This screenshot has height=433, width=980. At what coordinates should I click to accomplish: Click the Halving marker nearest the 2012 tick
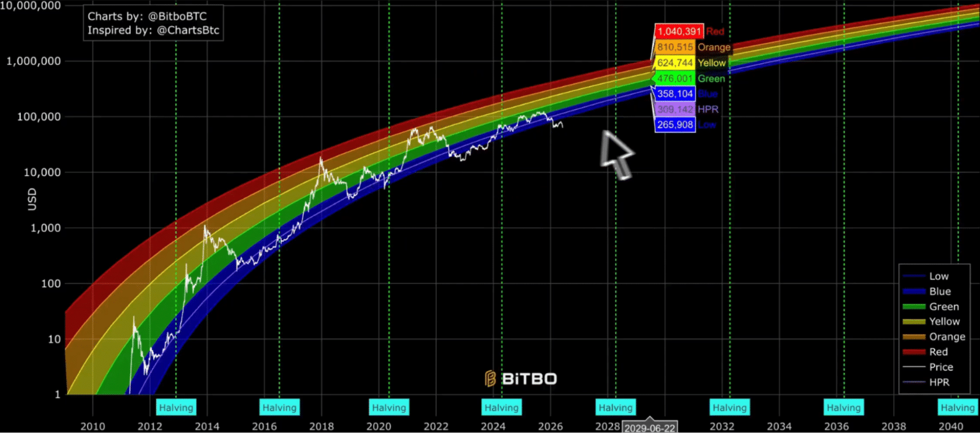click(x=176, y=407)
